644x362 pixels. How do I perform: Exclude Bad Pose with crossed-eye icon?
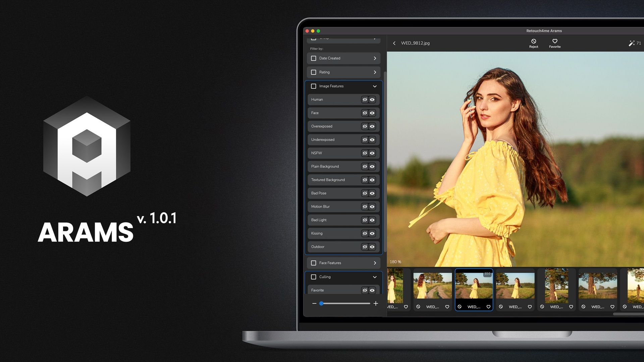coord(365,193)
